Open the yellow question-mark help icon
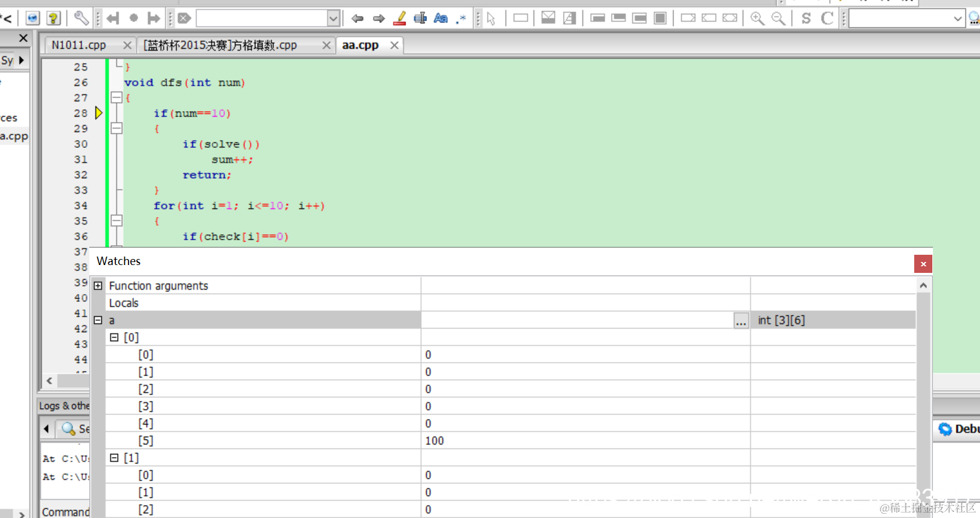The width and height of the screenshot is (980, 518). 53,18
